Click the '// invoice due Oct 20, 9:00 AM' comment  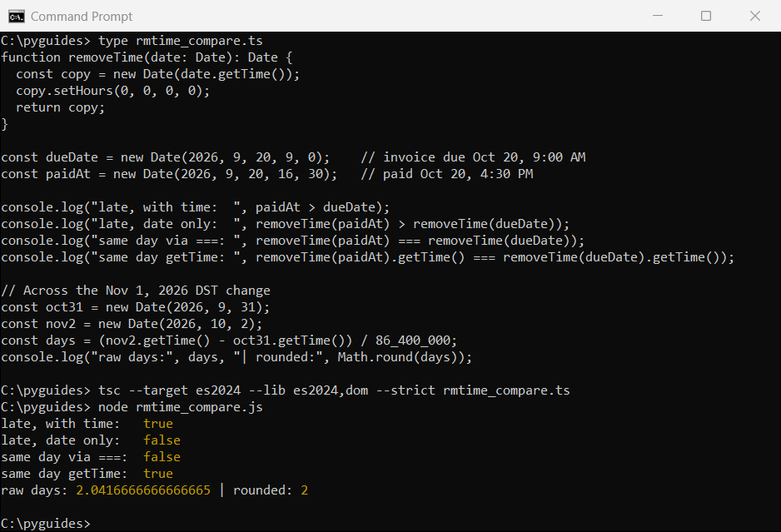point(473,157)
